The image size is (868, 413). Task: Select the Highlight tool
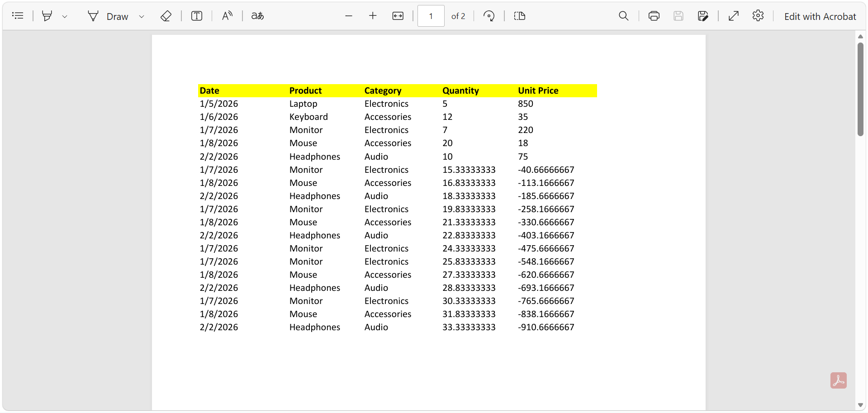click(x=47, y=16)
